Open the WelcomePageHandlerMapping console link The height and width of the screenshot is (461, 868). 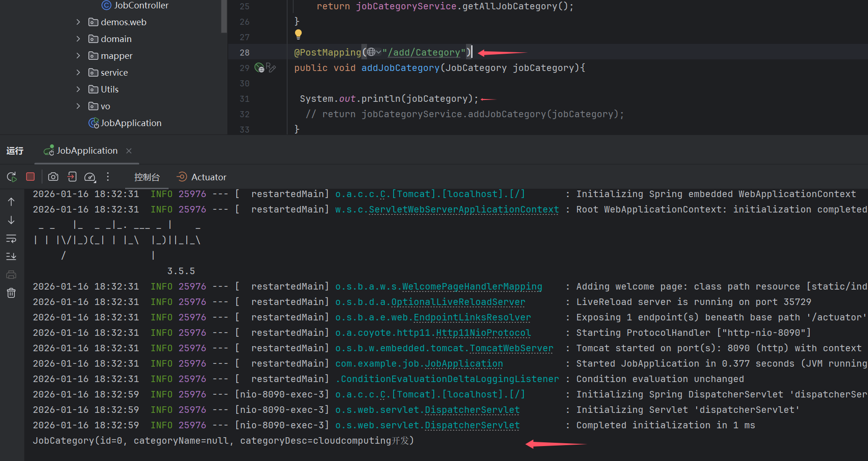point(472,286)
